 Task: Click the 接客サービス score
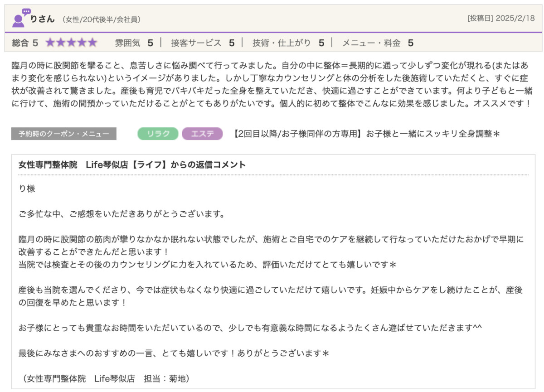tap(202, 43)
